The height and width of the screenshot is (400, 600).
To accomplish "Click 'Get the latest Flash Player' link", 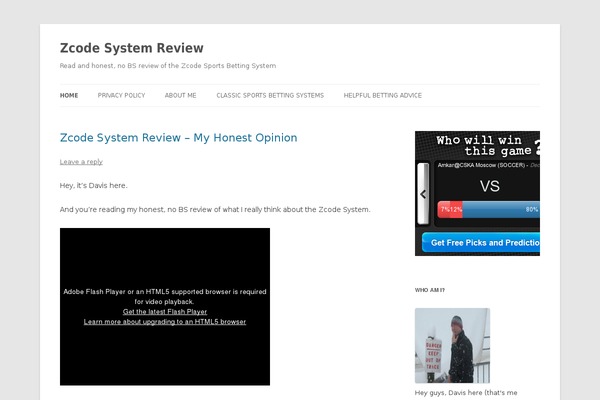I will pos(165,312).
